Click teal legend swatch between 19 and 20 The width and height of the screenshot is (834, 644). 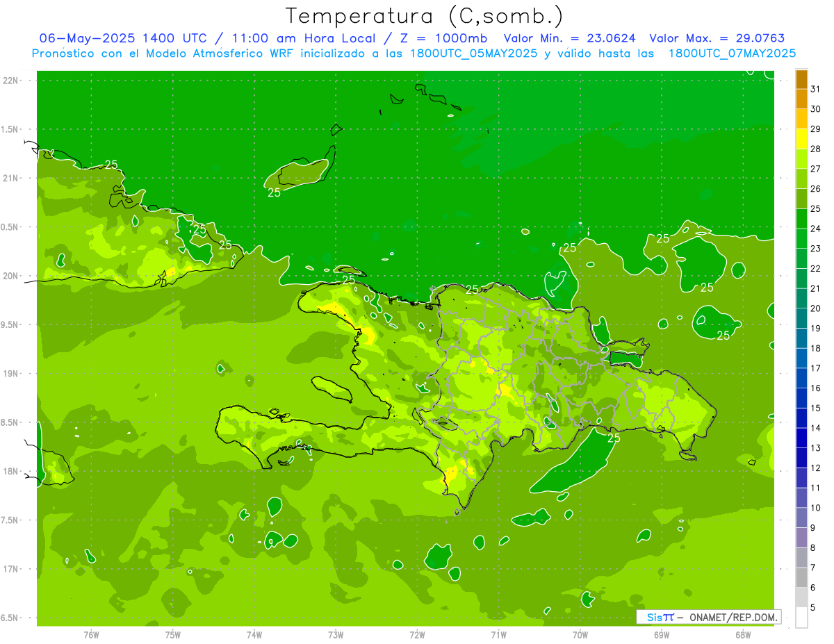tap(801, 318)
